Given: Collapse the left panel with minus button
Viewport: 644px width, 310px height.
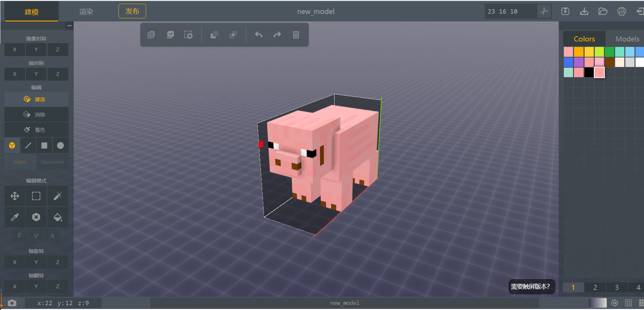Looking at the screenshot, I should coord(69,25).
